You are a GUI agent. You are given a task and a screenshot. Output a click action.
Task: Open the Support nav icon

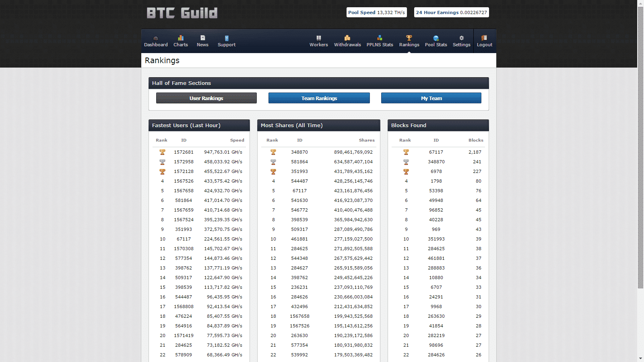tap(227, 38)
